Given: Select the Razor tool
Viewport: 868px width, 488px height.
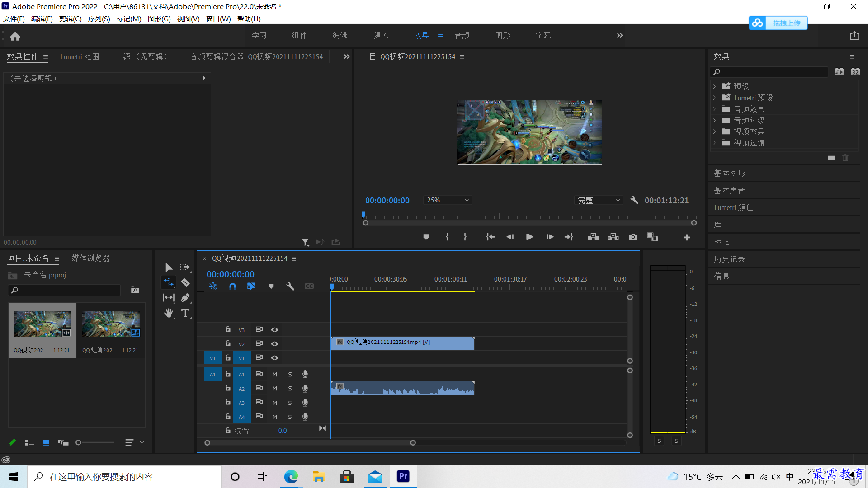Looking at the screenshot, I should tap(185, 282).
